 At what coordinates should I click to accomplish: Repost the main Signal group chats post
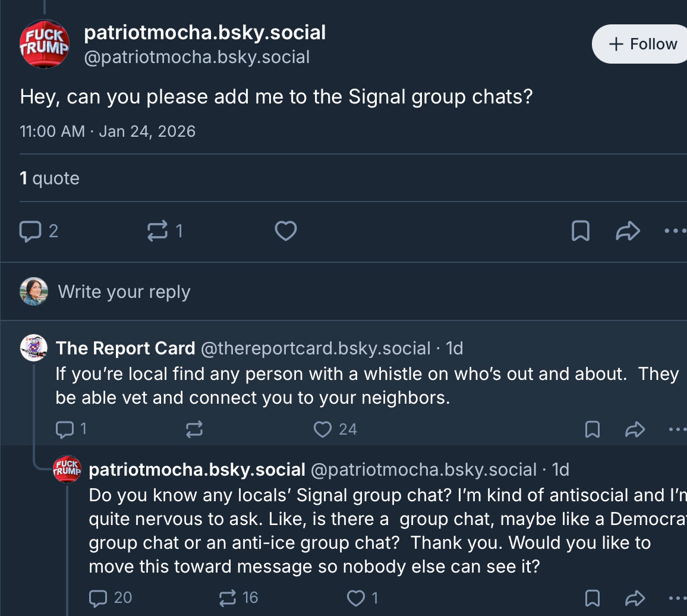tap(157, 231)
